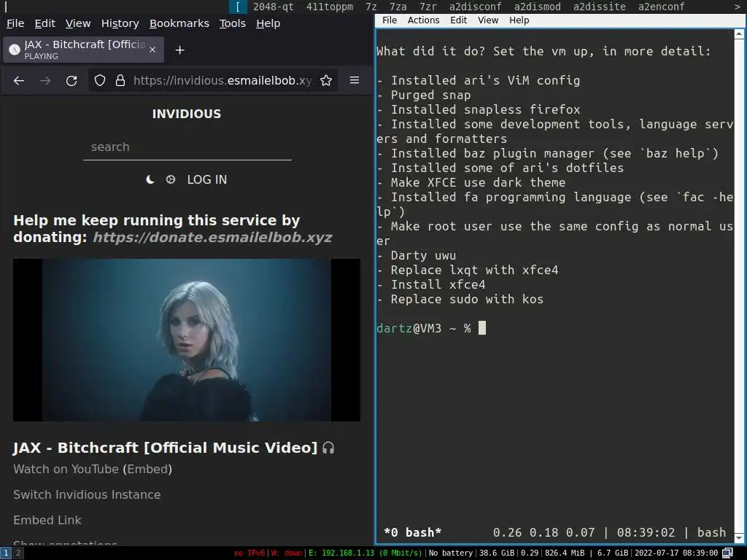The image size is (747, 560).
Task: Open the terminal View menu
Action: pos(488,20)
